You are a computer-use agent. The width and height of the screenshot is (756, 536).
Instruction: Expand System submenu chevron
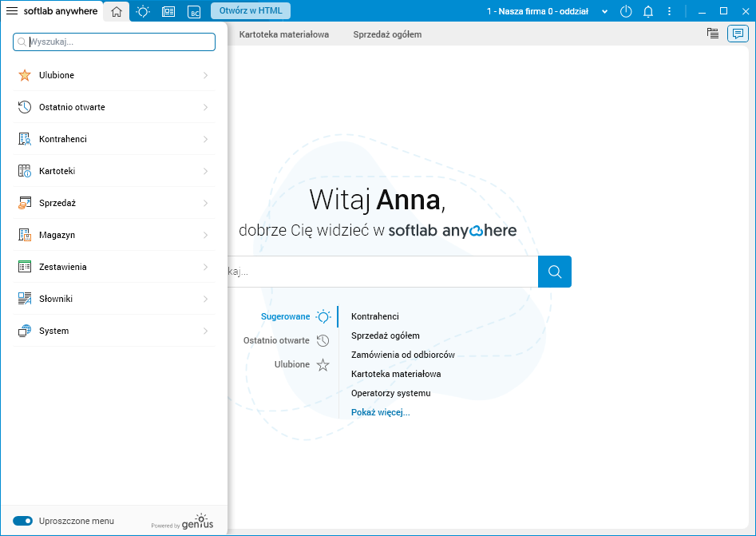(x=205, y=331)
